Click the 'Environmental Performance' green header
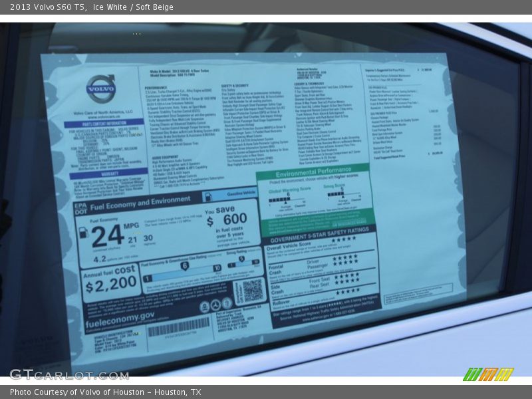Screen dimensions: 532x399 tap(313, 172)
